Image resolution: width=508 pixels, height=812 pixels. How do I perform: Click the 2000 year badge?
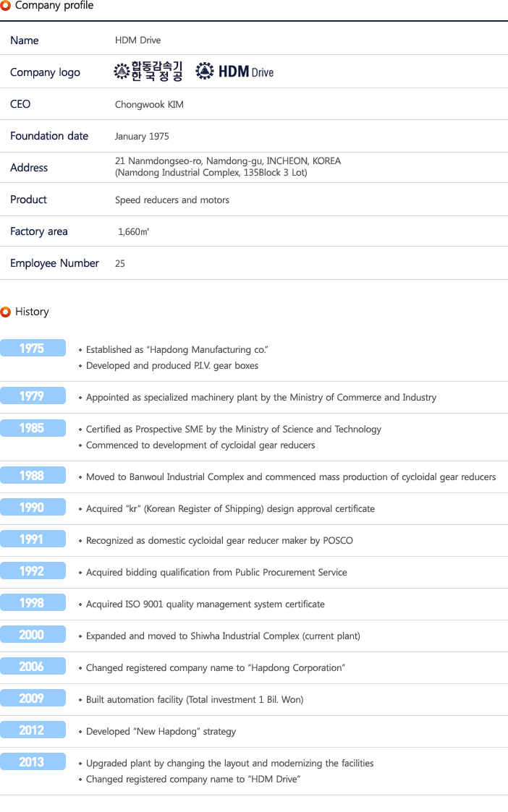point(33,634)
